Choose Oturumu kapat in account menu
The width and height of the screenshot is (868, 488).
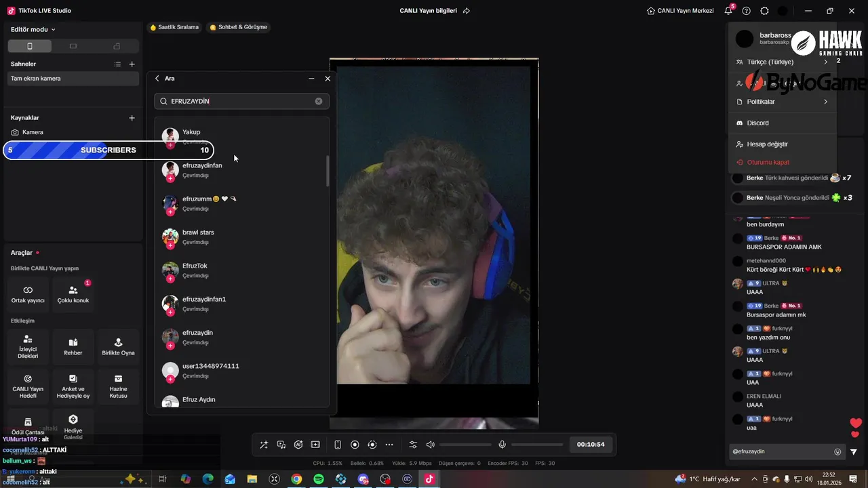[x=782, y=163]
